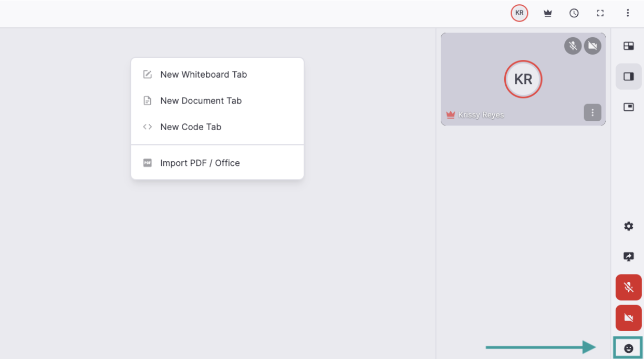Viewport: 644px width, 359px height.
Task: Choose New Whiteboard Tab
Action: point(203,75)
